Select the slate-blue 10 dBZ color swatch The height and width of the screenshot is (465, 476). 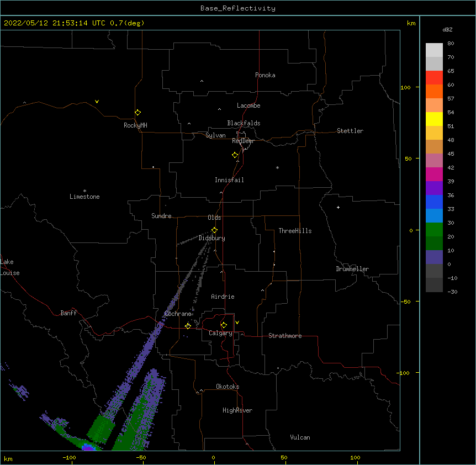click(434, 257)
